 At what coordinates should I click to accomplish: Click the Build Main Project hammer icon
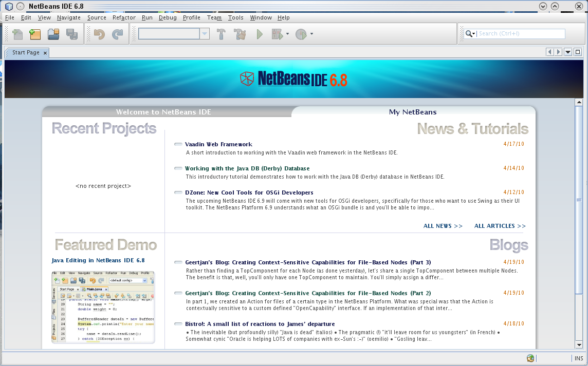coord(221,34)
